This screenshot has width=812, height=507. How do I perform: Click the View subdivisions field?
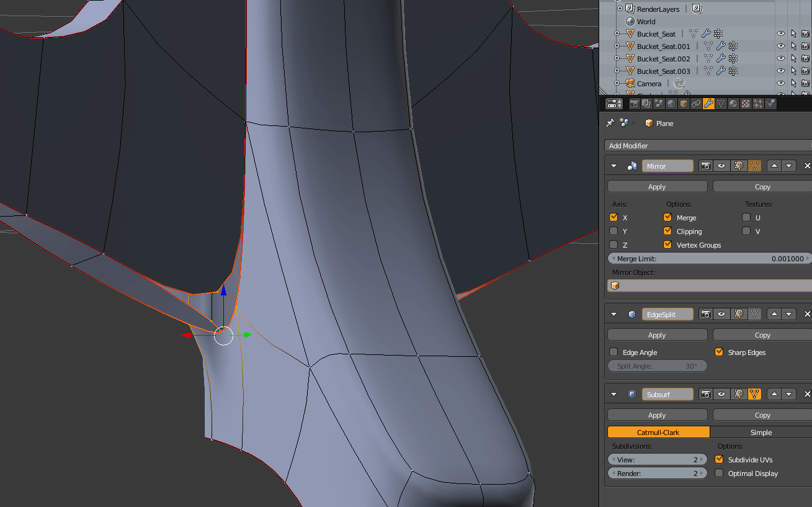click(657, 459)
